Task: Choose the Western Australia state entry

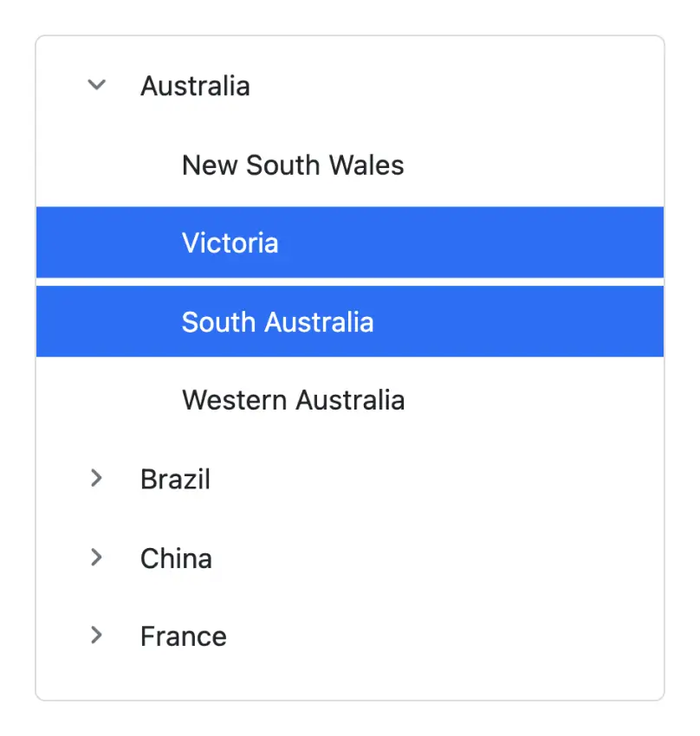Action: [x=293, y=400]
